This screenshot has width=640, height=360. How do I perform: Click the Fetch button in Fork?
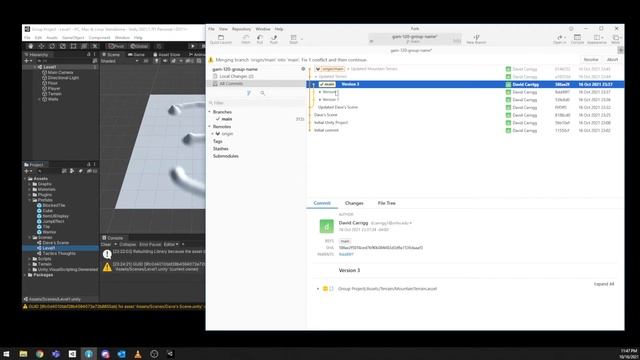point(246,39)
